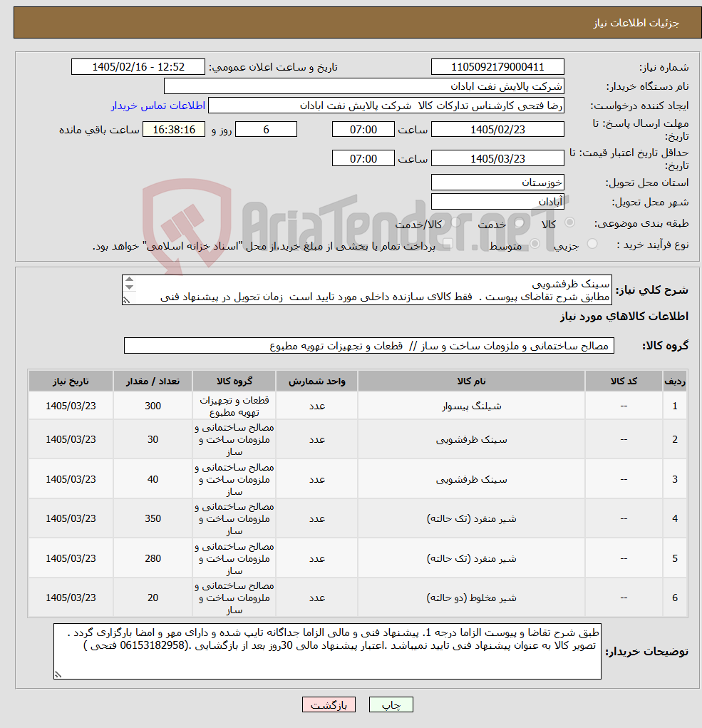Click شیر منفرد (تک حالته) in row 4

pos(471,519)
